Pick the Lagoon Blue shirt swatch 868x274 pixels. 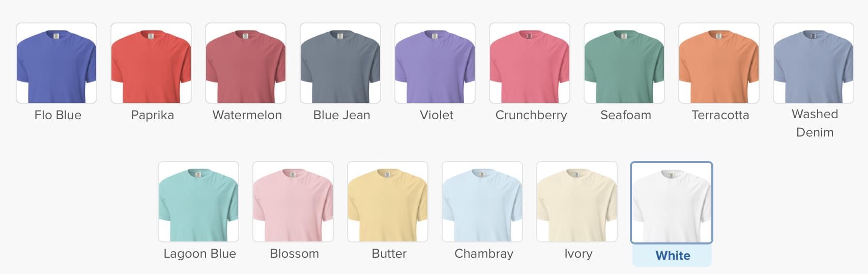point(198,202)
